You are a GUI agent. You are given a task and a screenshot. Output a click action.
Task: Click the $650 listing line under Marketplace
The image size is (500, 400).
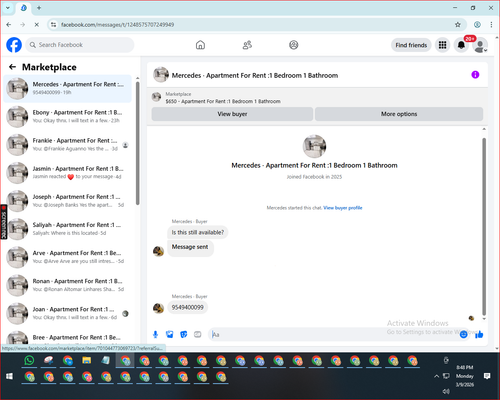point(223,101)
